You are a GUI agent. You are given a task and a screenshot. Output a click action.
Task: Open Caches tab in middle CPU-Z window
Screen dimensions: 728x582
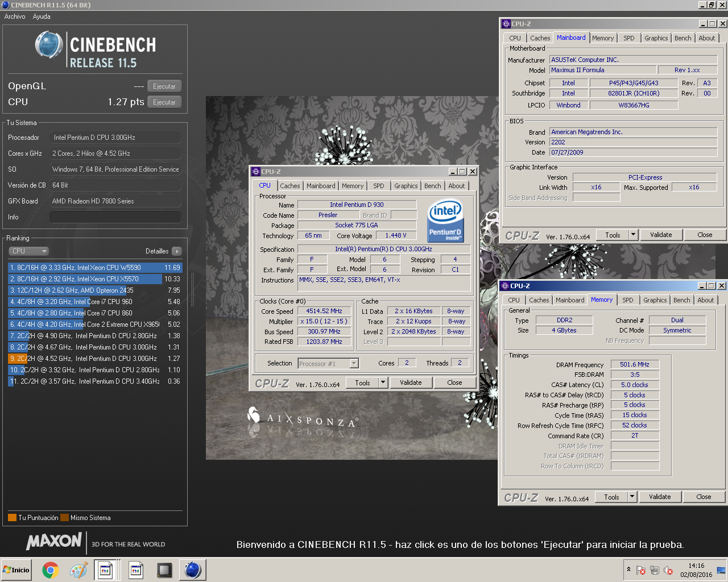tap(289, 186)
